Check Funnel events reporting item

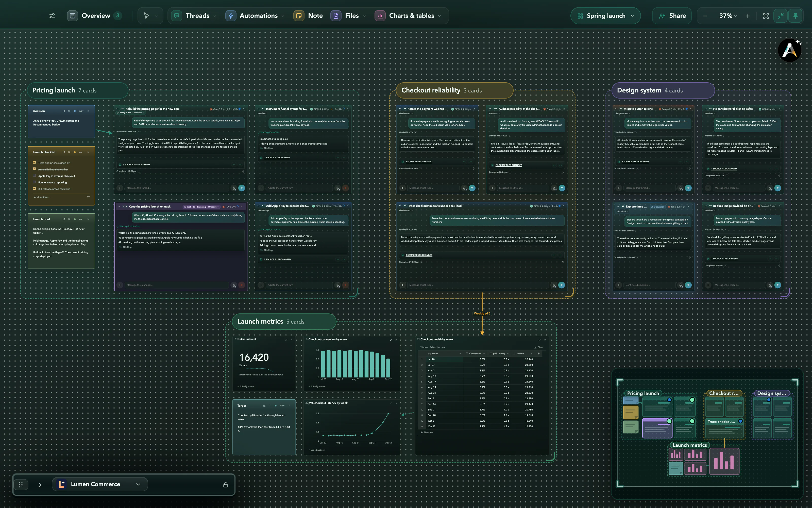point(34,182)
